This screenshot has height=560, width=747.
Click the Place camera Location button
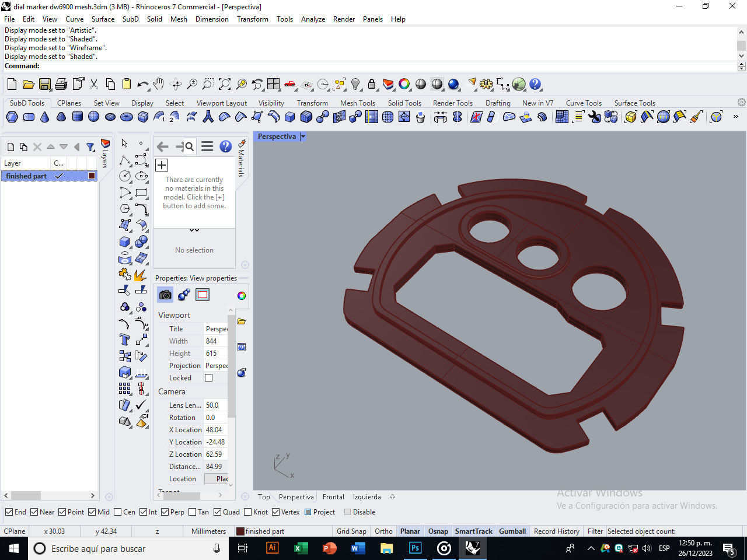click(x=216, y=479)
